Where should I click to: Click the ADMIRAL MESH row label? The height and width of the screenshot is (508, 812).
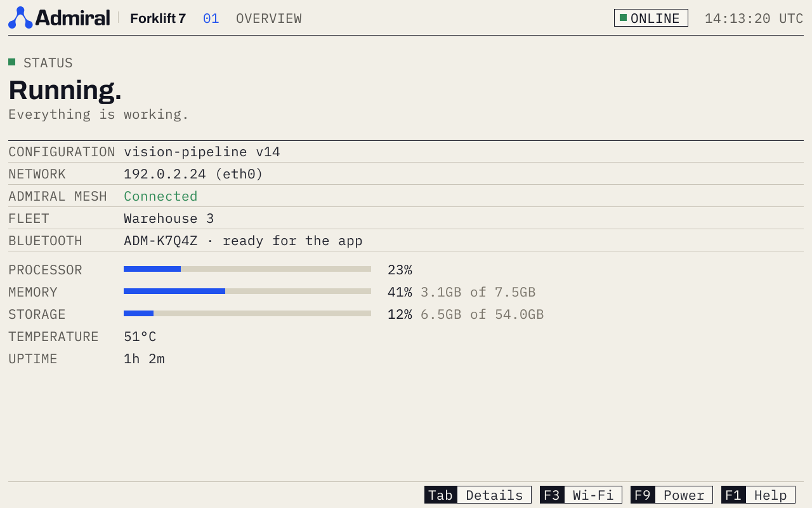(58, 196)
